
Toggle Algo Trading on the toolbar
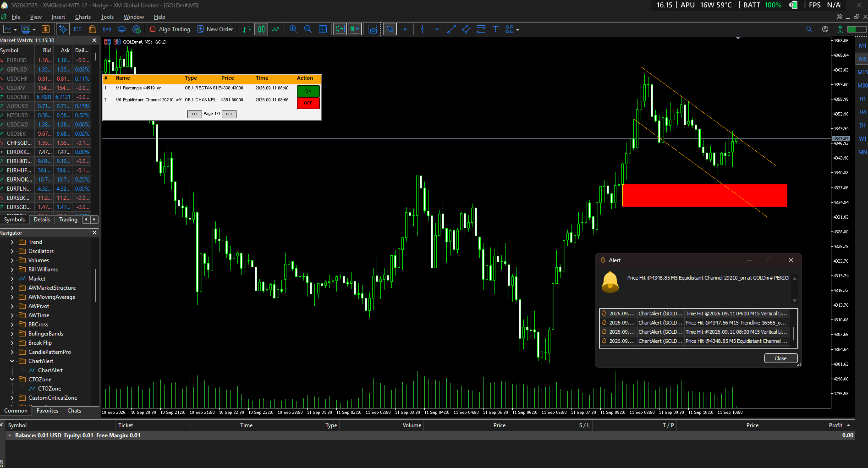pyautogui.click(x=170, y=29)
